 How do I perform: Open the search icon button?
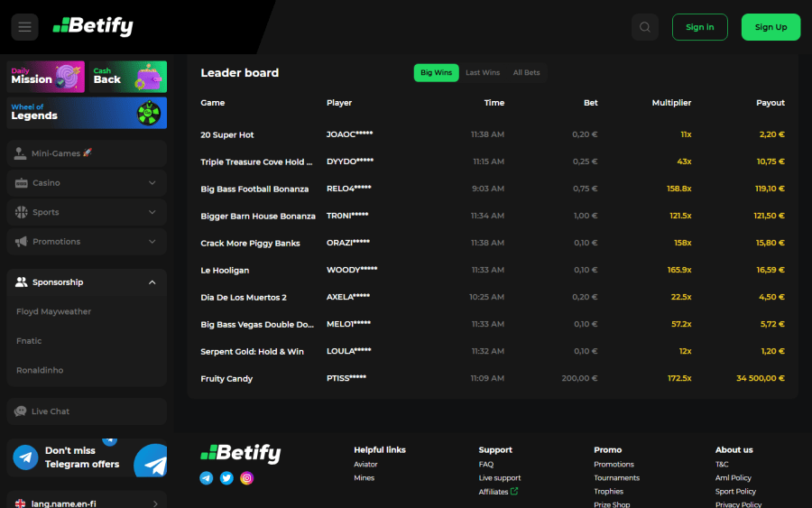point(645,27)
